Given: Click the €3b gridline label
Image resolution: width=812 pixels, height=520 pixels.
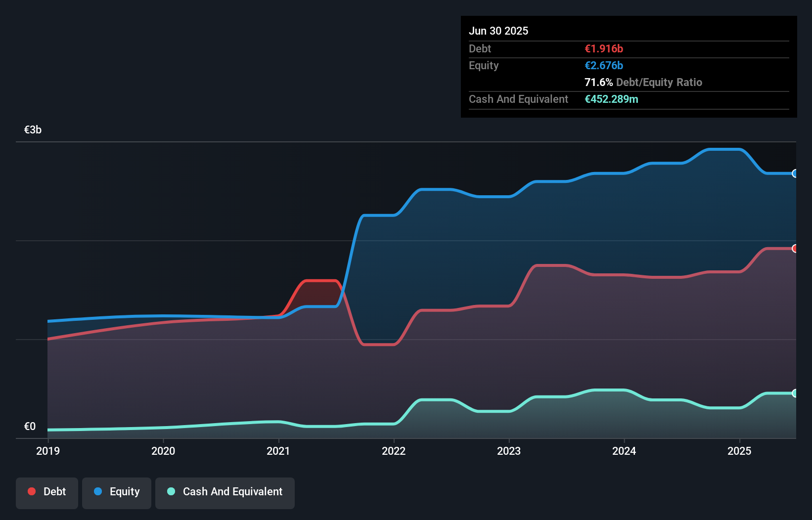Looking at the screenshot, I should (x=33, y=130).
